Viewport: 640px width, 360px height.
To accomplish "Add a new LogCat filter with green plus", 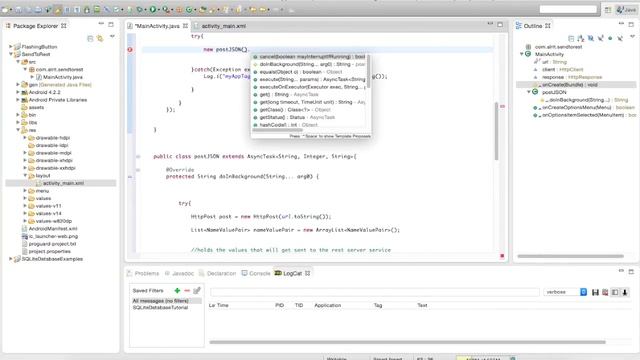I will [x=177, y=291].
